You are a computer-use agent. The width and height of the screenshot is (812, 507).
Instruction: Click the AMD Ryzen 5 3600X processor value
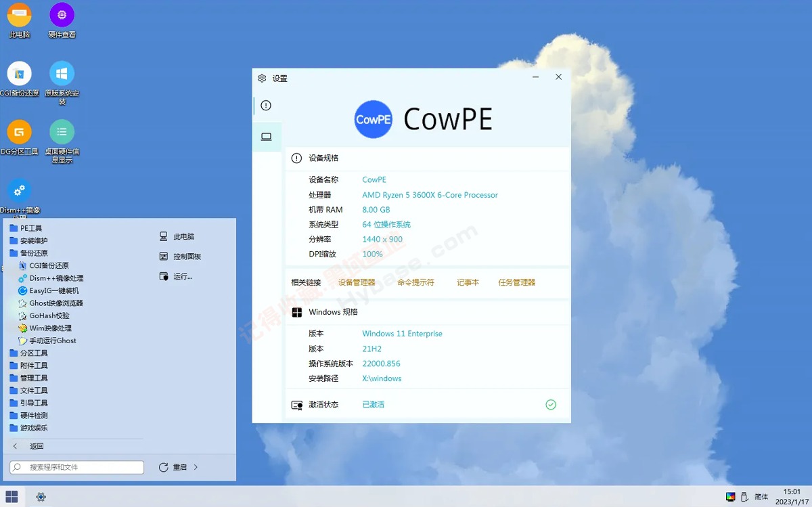(430, 195)
